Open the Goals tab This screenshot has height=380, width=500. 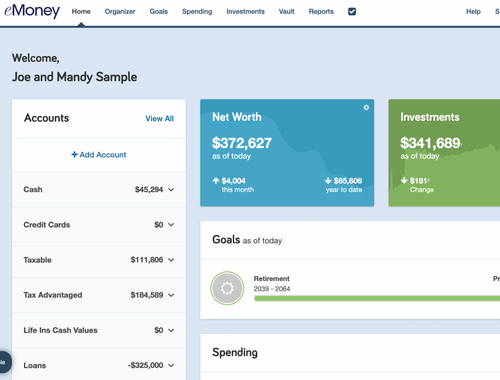159,12
